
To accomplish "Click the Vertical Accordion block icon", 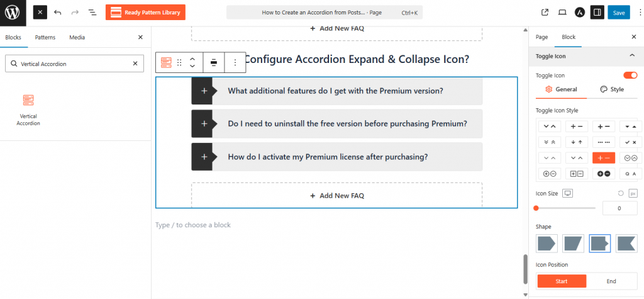I will pyautogui.click(x=28, y=100).
